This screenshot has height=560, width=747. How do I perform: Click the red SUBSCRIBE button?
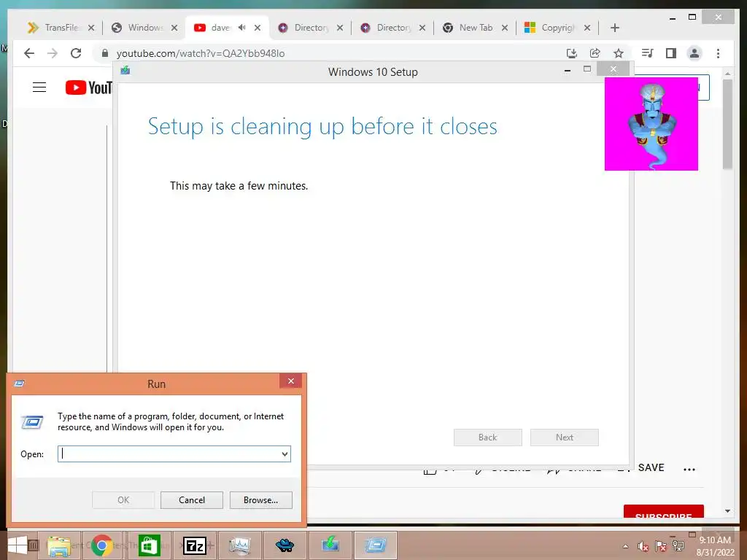[664, 511]
